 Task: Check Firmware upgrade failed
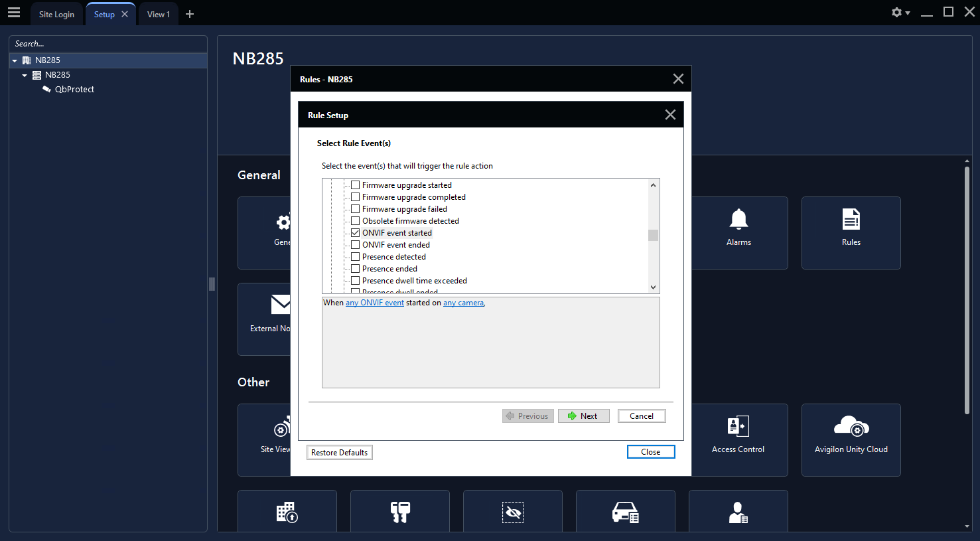tap(356, 209)
